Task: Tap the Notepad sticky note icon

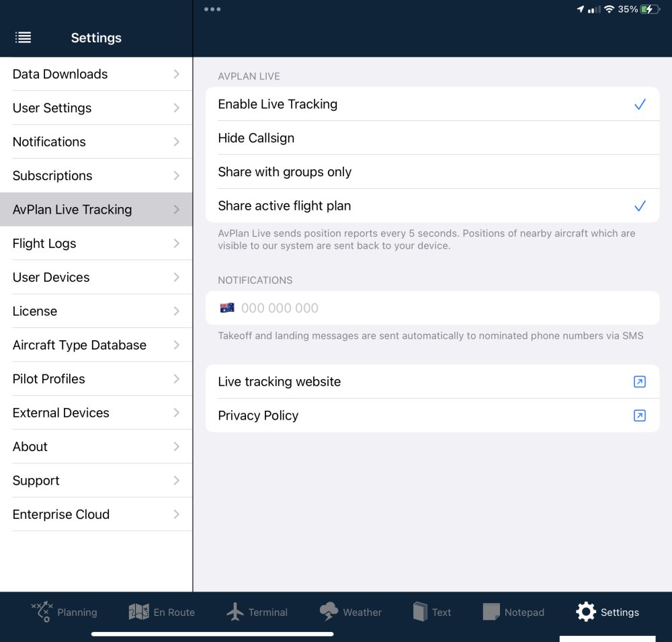Action: [491, 612]
